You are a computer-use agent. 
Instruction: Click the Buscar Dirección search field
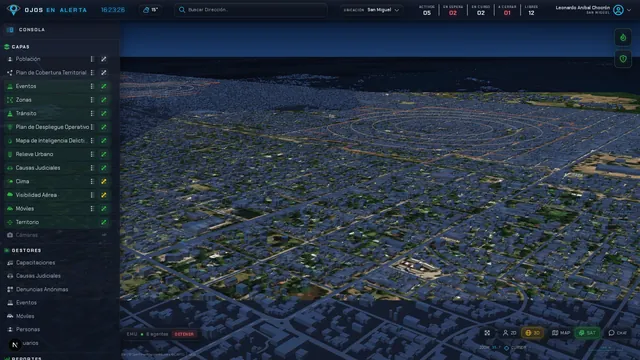click(251, 10)
